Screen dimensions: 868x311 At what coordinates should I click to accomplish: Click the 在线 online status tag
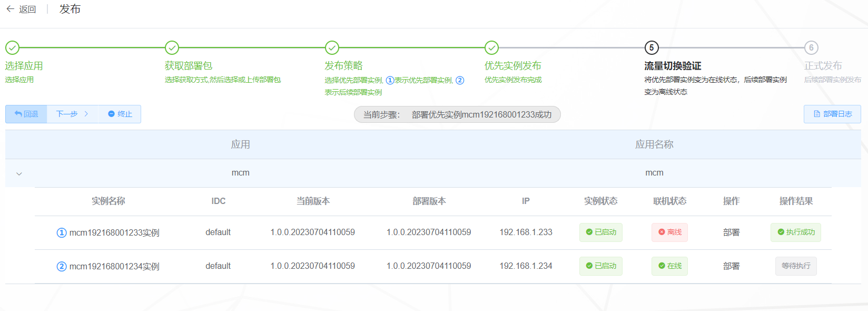pyautogui.click(x=669, y=266)
